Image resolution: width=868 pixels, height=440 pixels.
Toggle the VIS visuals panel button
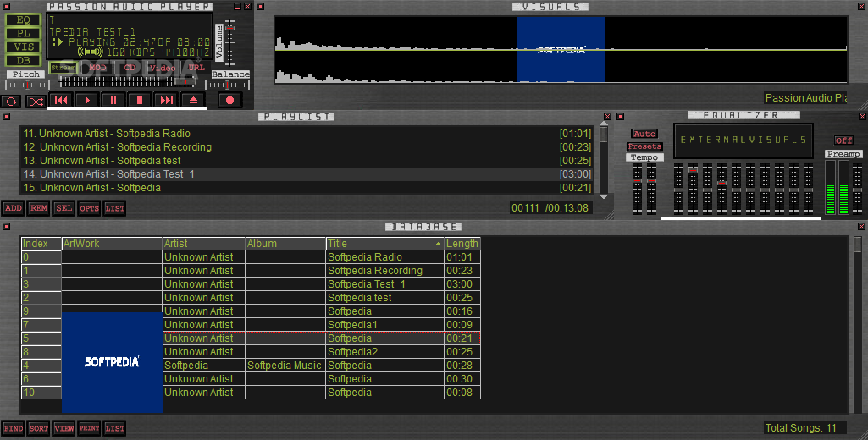point(23,47)
